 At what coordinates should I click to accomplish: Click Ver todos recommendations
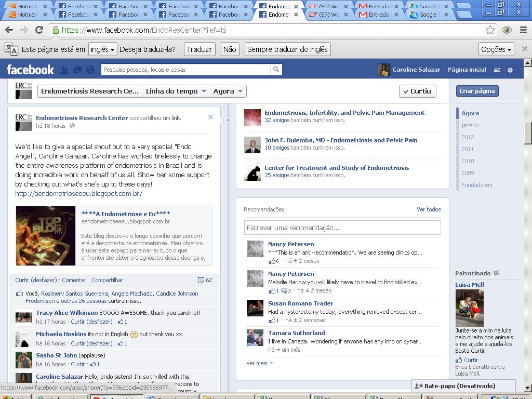(429, 209)
